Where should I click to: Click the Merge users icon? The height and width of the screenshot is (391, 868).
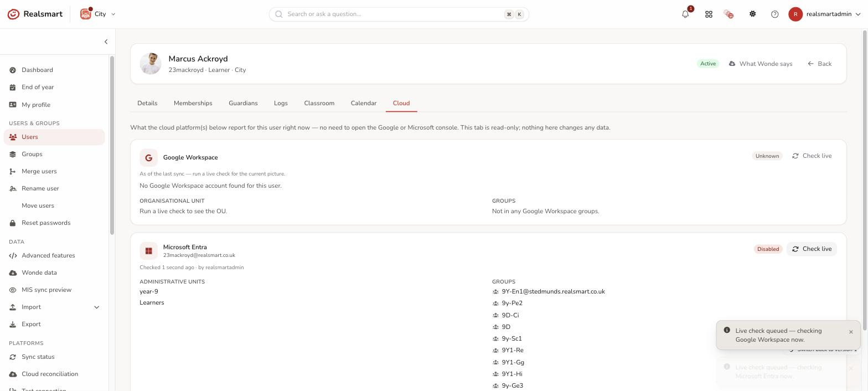click(x=13, y=171)
